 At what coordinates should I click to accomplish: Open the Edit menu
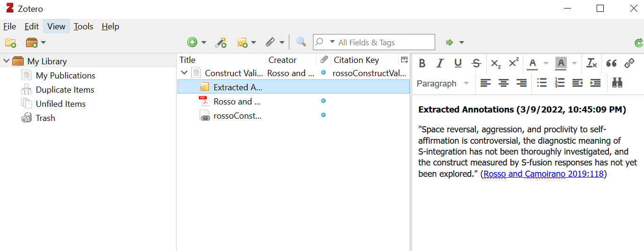click(32, 26)
